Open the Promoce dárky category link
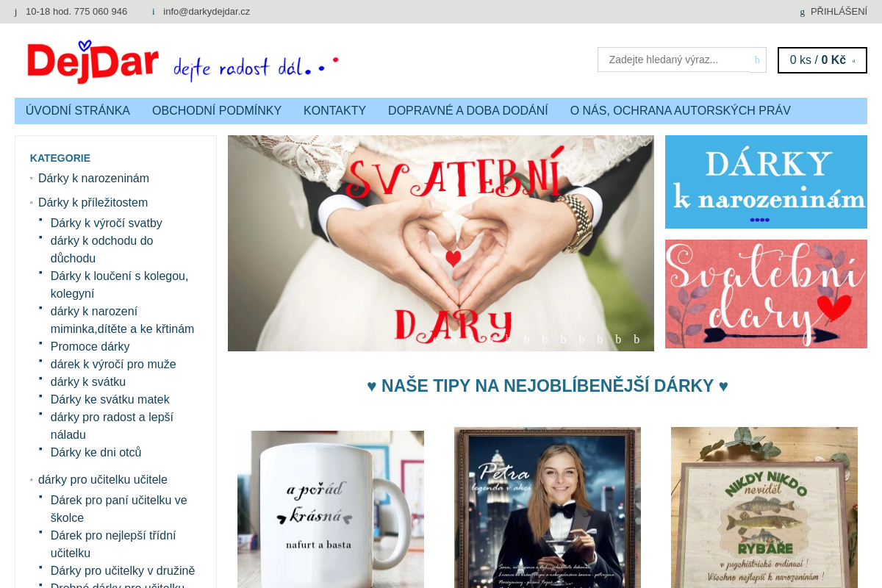882x588 pixels. 90,347
